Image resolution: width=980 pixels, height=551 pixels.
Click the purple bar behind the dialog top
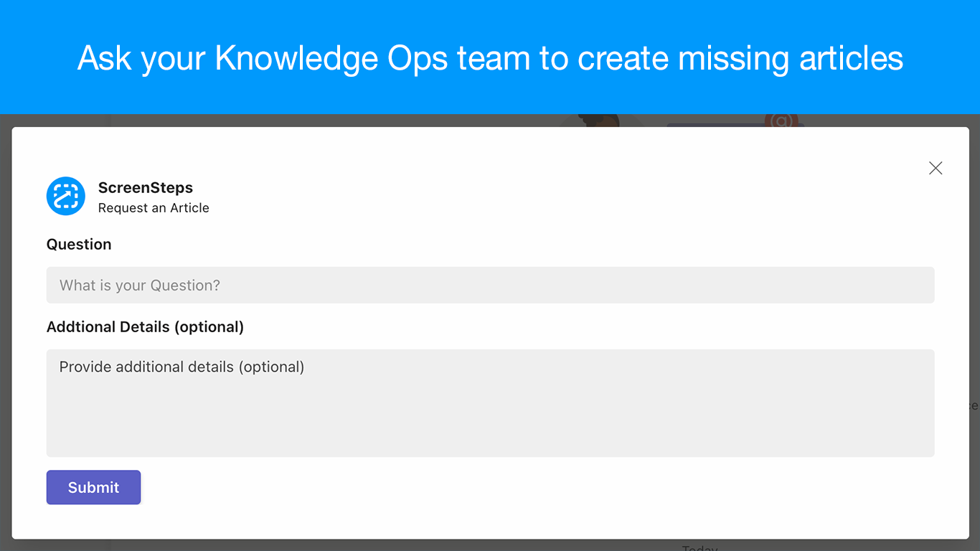pyautogui.click(x=717, y=125)
